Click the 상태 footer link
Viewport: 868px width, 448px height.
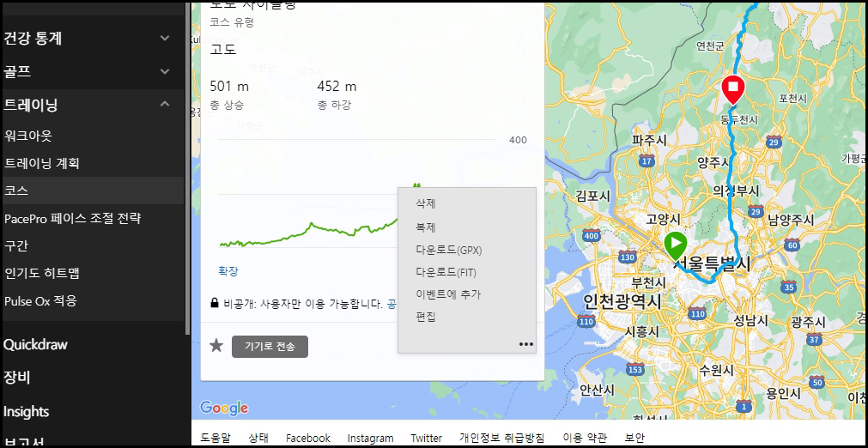(258, 438)
